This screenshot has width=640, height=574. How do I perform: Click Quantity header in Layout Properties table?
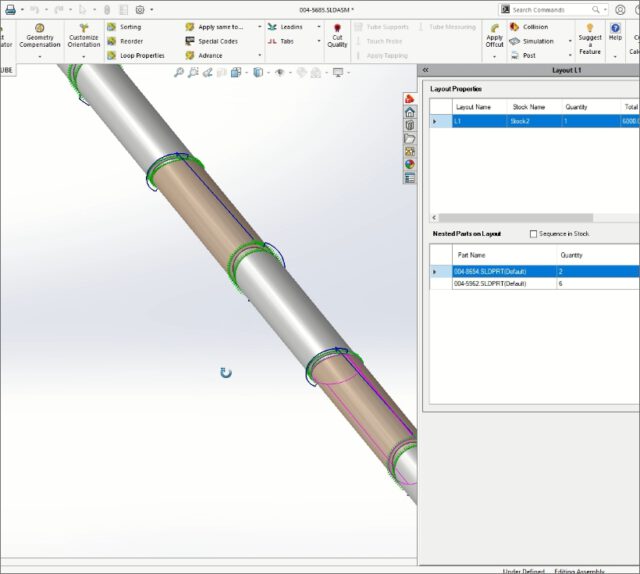(591, 107)
